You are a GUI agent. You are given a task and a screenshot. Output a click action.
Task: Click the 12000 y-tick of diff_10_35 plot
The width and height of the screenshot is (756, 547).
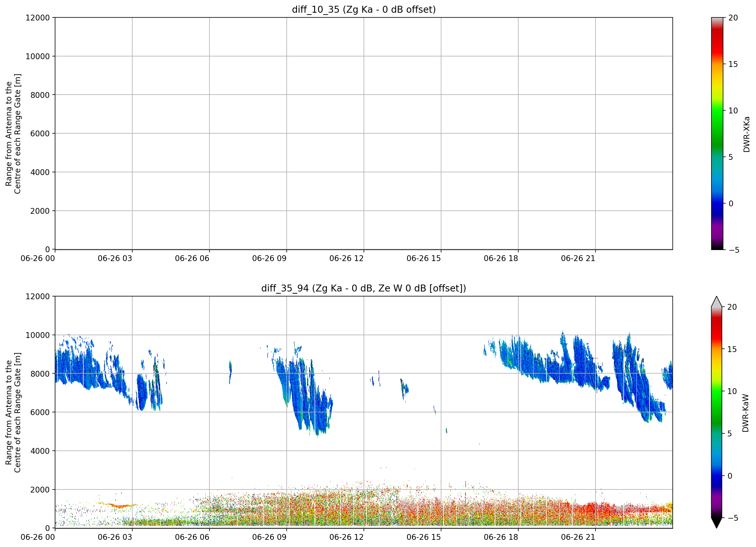pos(38,18)
